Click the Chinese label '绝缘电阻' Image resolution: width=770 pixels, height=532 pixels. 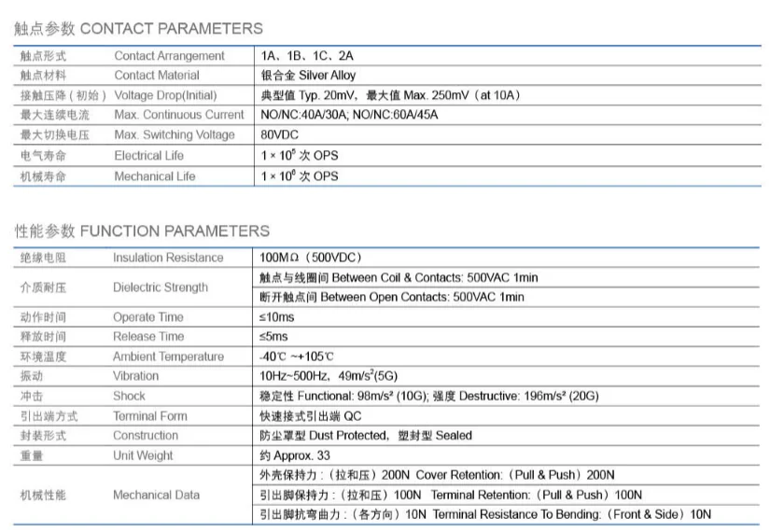pos(43,258)
